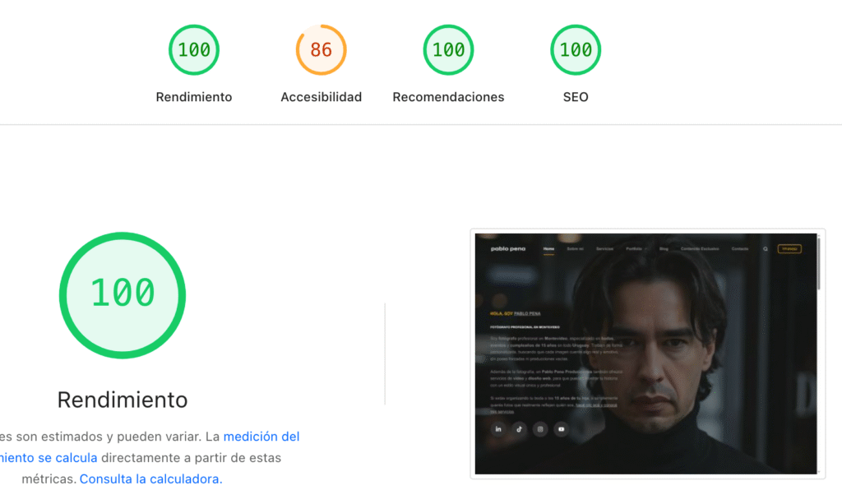Click the YouTube icon in the thumbnail

561,429
